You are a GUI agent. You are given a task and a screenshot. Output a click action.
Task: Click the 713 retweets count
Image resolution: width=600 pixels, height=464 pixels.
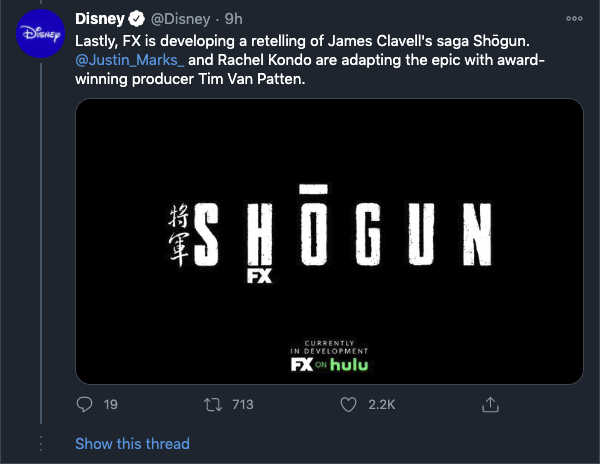pyautogui.click(x=243, y=405)
